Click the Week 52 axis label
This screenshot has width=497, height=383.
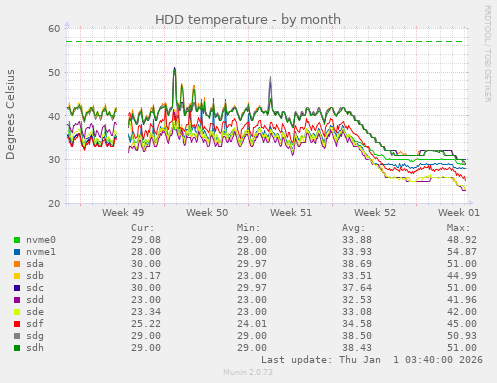pyautogui.click(x=375, y=212)
